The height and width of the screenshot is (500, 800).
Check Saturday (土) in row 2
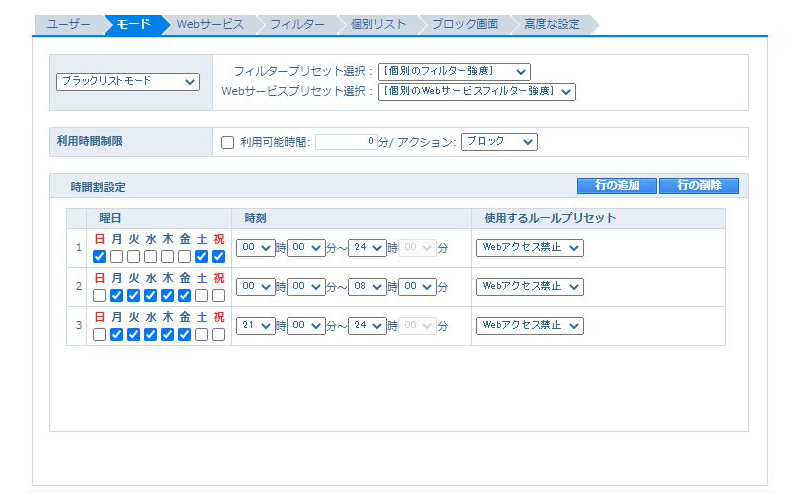tap(202, 295)
